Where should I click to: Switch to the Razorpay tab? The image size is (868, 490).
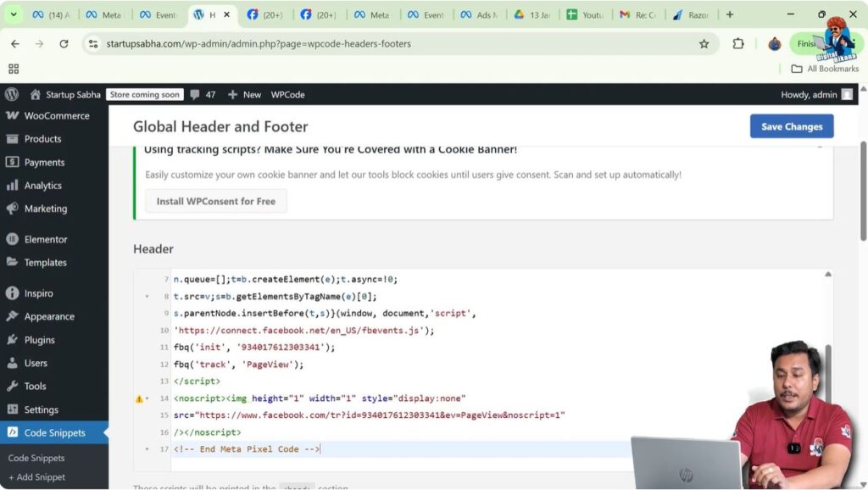point(692,15)
